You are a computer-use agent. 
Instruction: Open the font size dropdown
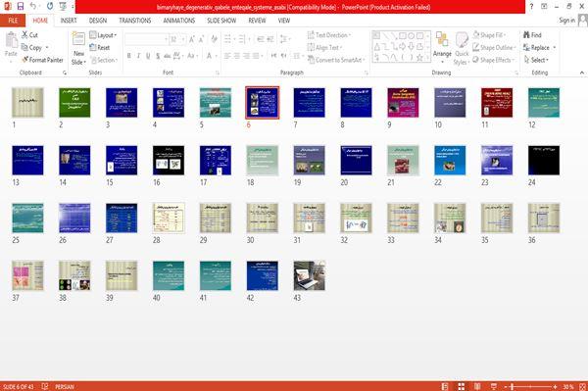pos(183,39)
